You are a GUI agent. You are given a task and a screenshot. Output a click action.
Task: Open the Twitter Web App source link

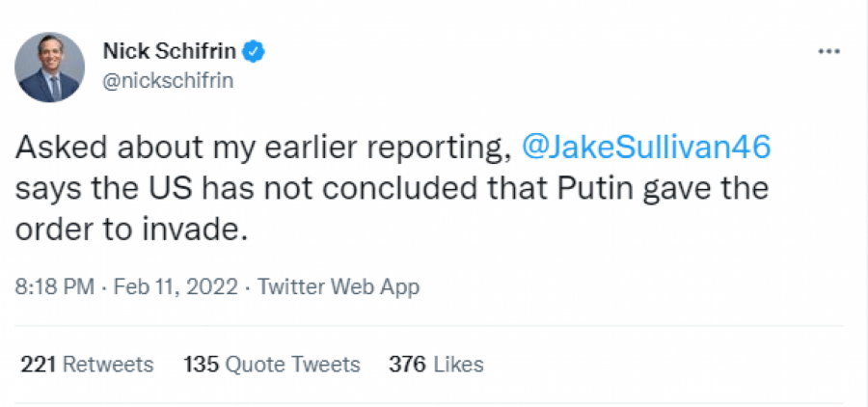click(x=340, y=286)
